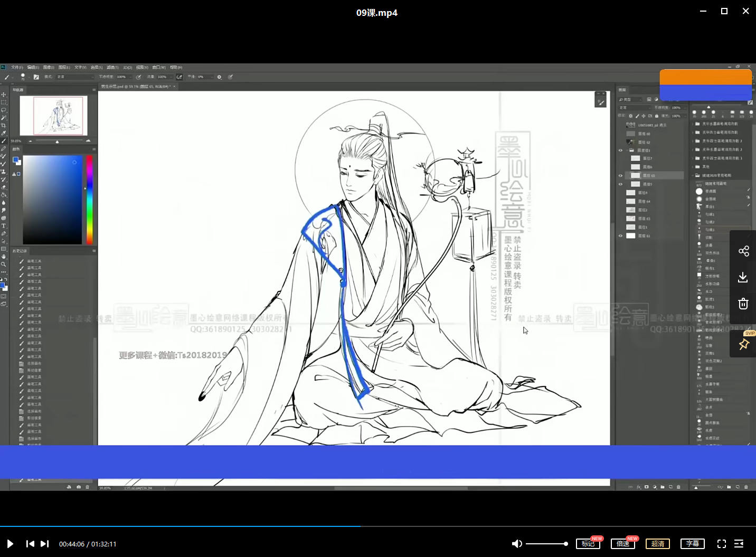The height and width of the screenshot is (557, 756).
Task: Hide the bottom layer 61 using its eye
Action: tap(620, 236)
